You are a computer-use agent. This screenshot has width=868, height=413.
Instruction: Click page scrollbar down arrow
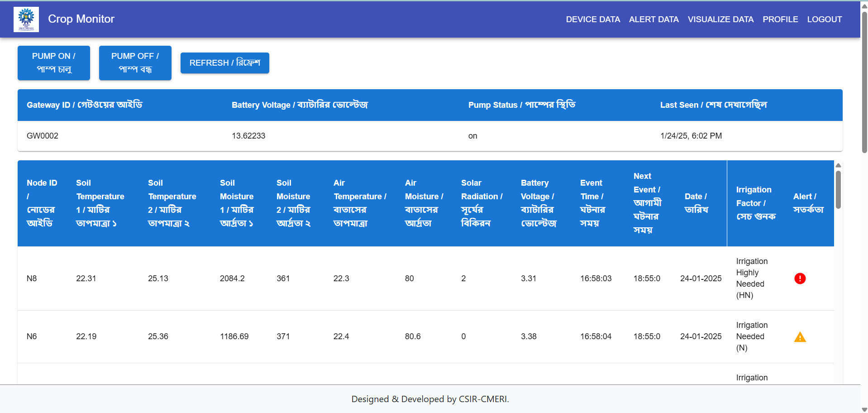point(864,409)
